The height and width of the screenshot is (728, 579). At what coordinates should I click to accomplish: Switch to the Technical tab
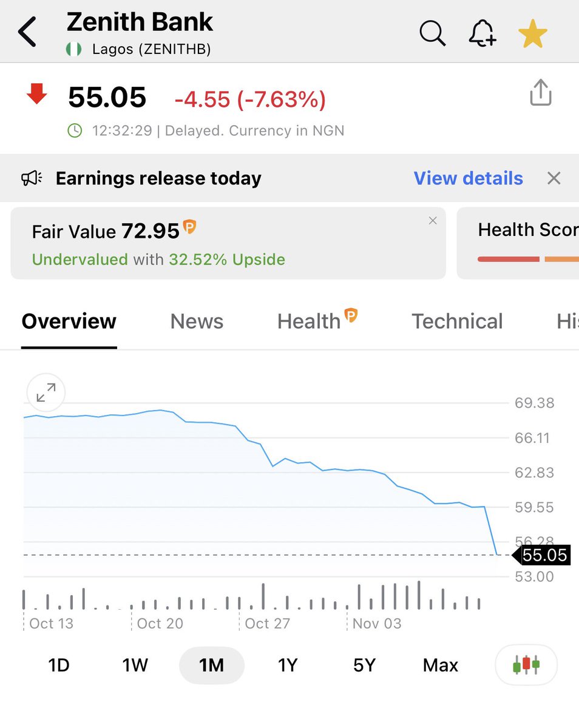coord(457,321)
